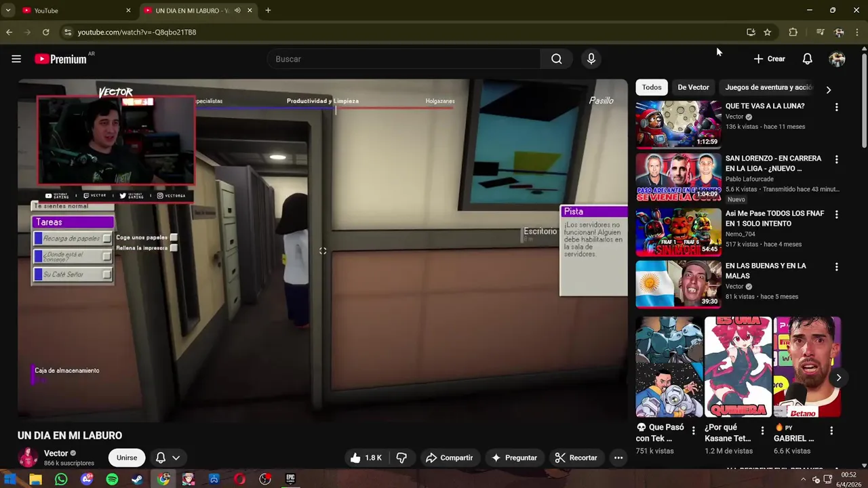Click the Preguntar button
This screenshot has height=488, width=868.
514,457
